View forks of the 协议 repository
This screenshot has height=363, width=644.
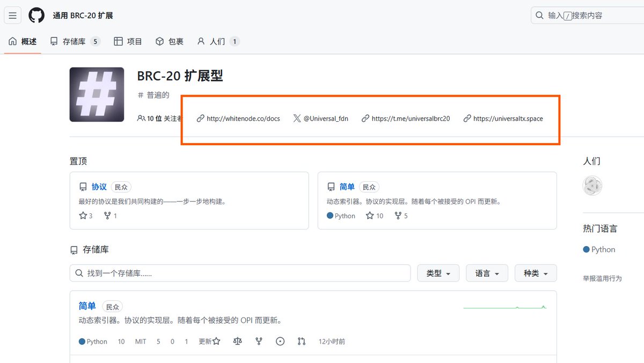point(111,216)
